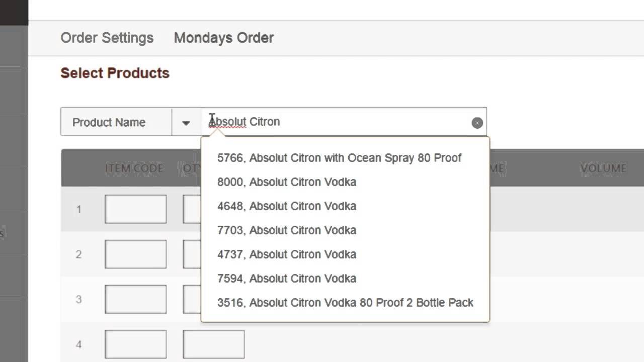Open the Mondays Order tab
Screen dimensions: 644x362
pos(223,38)
